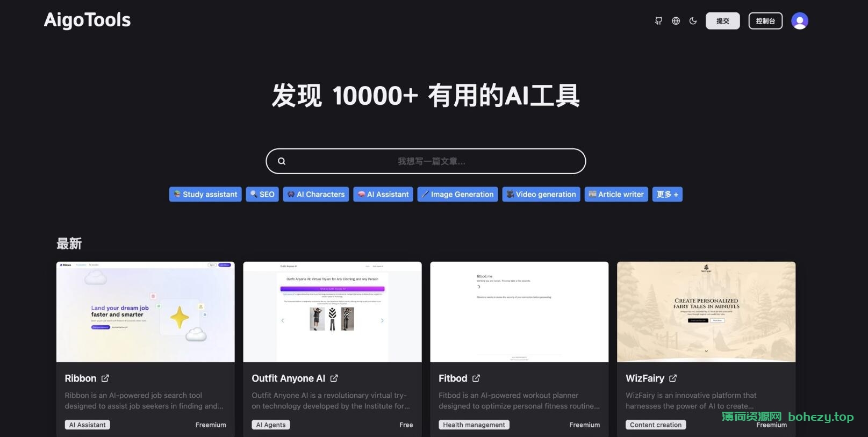Screen dimensions: 868x437
Task: Click Freemium label on Fitbod card
Action: point(585,425)
